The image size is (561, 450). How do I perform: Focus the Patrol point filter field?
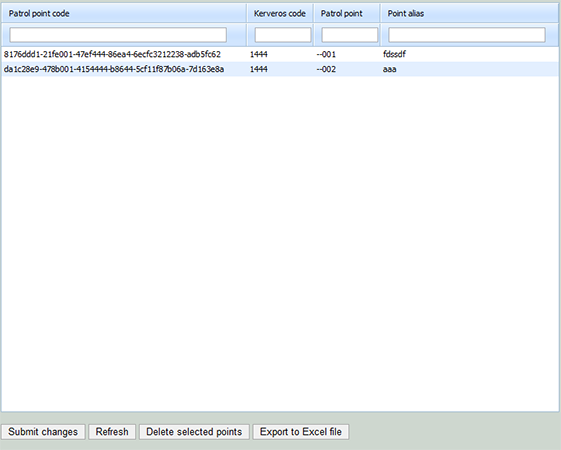[x=350, y=35]
